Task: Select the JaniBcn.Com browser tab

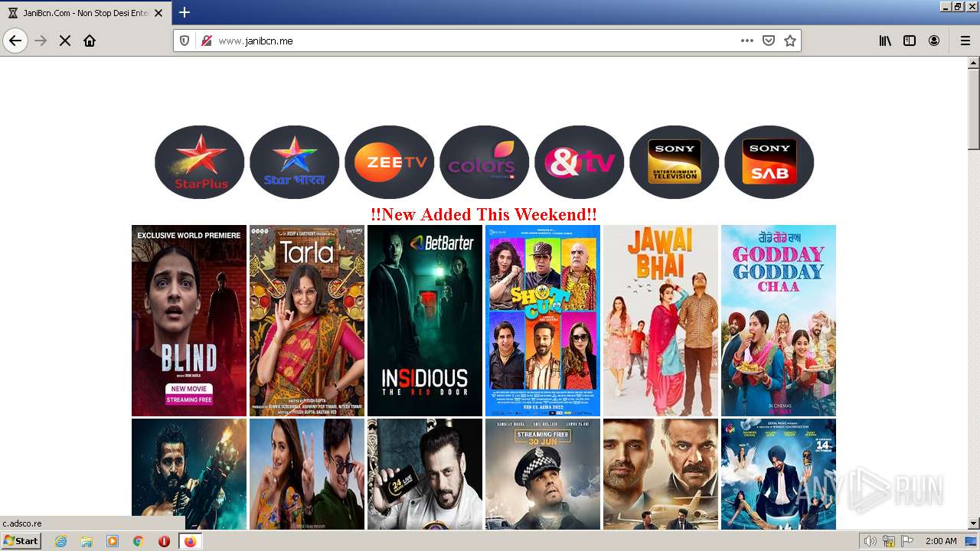Action: (86, 13)
